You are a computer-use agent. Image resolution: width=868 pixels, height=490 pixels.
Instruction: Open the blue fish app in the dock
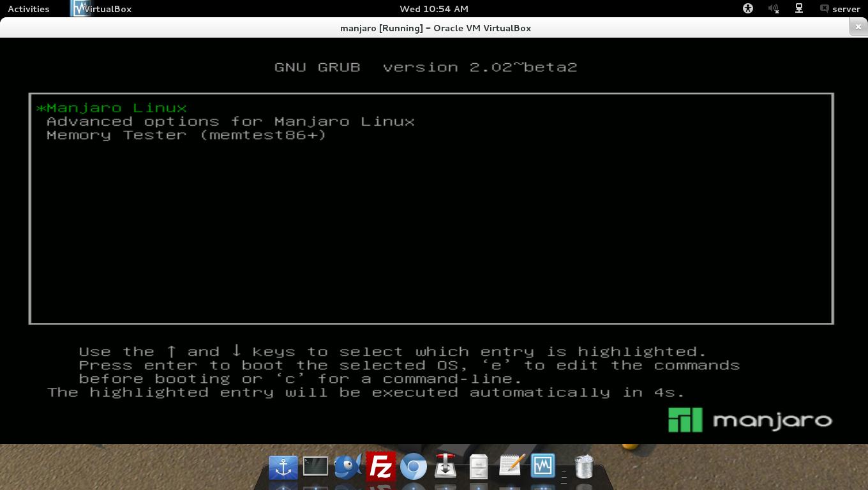(x=348, y=466)
